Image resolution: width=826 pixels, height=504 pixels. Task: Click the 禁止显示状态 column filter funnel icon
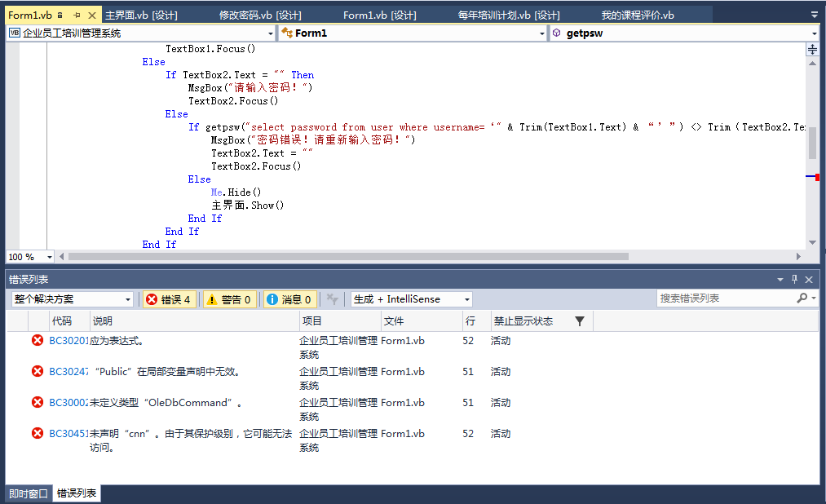pos(580,321)
